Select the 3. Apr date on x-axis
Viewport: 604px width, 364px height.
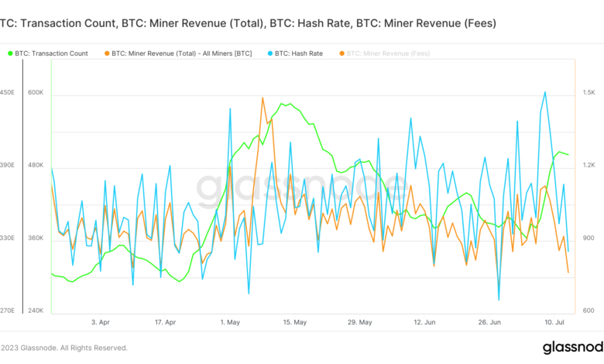point(100,321)
